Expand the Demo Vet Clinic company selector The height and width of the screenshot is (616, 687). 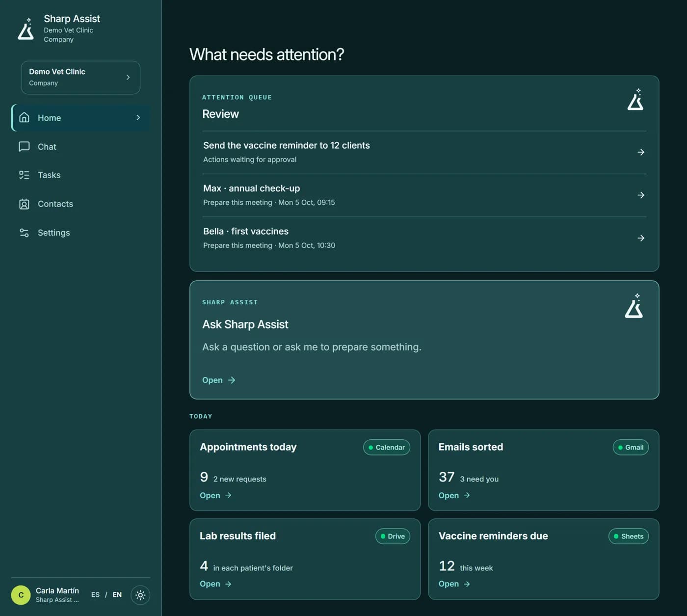click(80, 78)
